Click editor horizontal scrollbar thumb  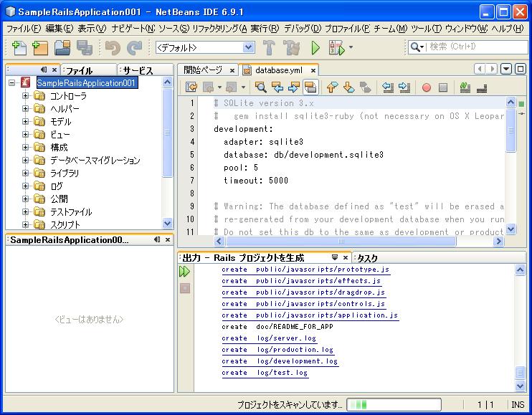click(x=341, y=241)
